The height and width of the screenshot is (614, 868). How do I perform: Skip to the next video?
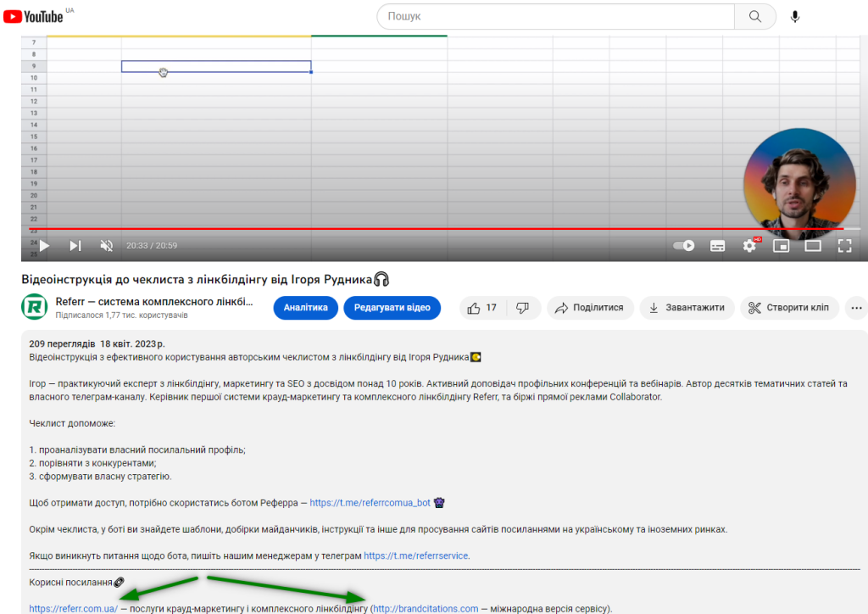pos(75,245)
